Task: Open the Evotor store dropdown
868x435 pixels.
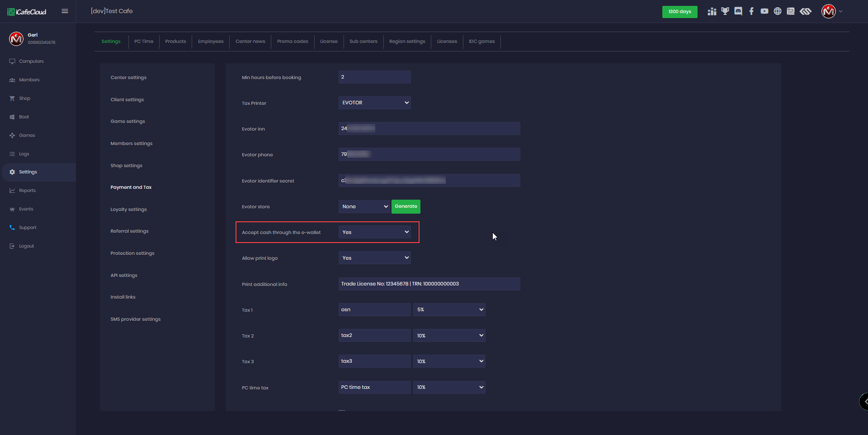Action: [364, 207]
